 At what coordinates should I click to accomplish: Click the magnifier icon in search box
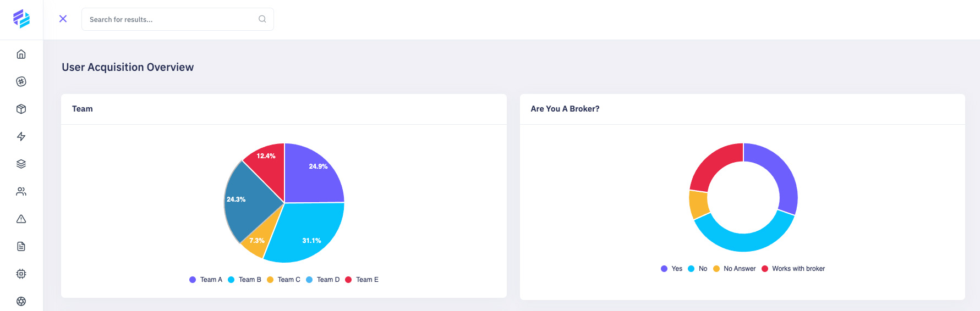pos(262,19)
